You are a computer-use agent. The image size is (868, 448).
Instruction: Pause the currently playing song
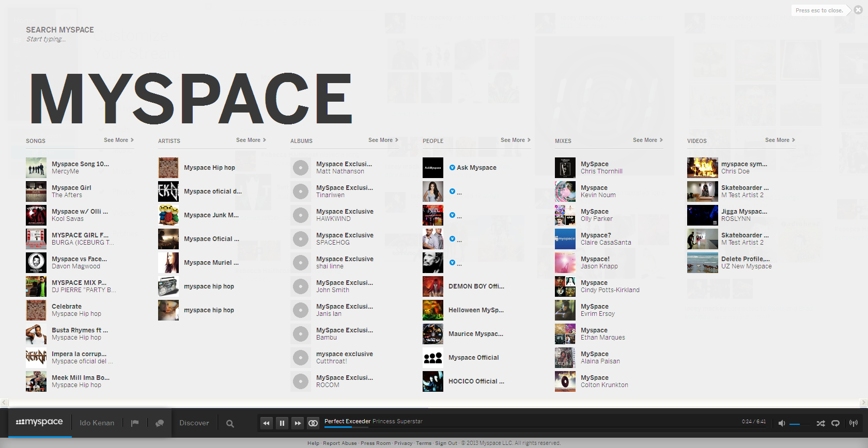(282, 423)
